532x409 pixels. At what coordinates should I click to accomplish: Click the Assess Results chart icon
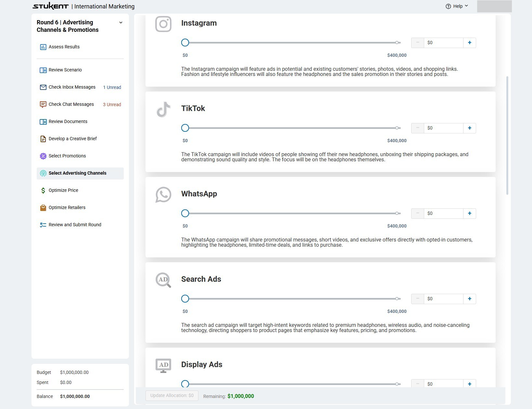pos(43,47)
